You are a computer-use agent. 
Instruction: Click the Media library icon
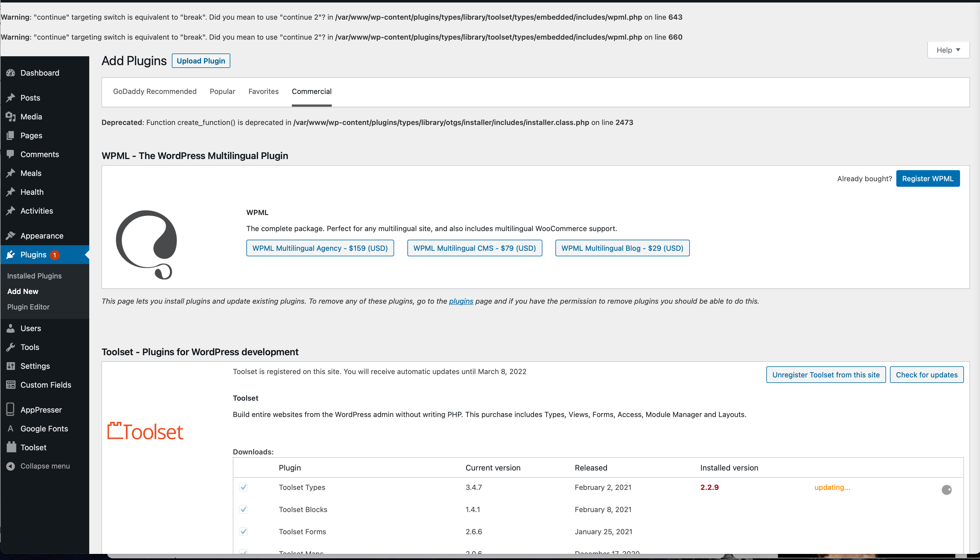coord(10,117)
